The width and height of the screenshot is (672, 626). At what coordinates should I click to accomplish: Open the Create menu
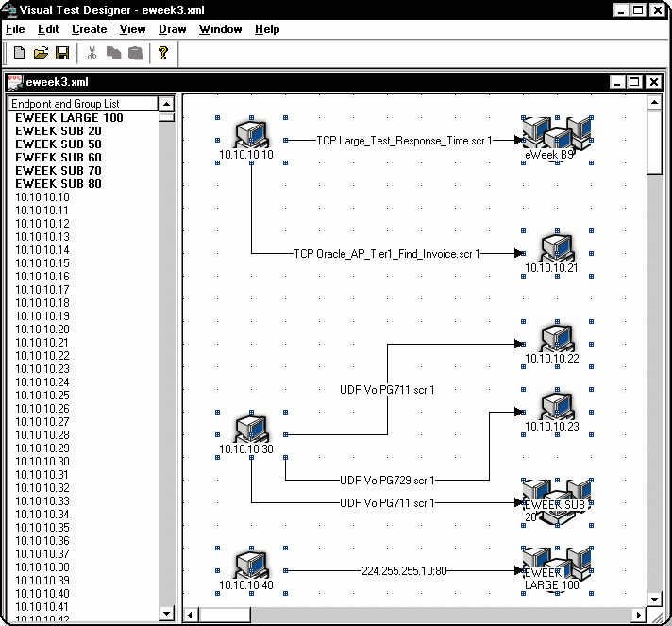point(89,29)
